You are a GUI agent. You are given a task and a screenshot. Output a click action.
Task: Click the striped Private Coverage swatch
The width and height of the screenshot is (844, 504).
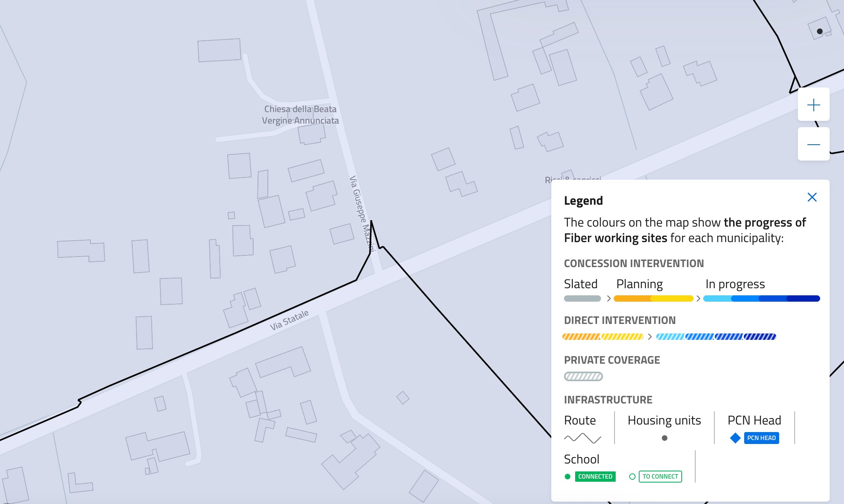583,376
